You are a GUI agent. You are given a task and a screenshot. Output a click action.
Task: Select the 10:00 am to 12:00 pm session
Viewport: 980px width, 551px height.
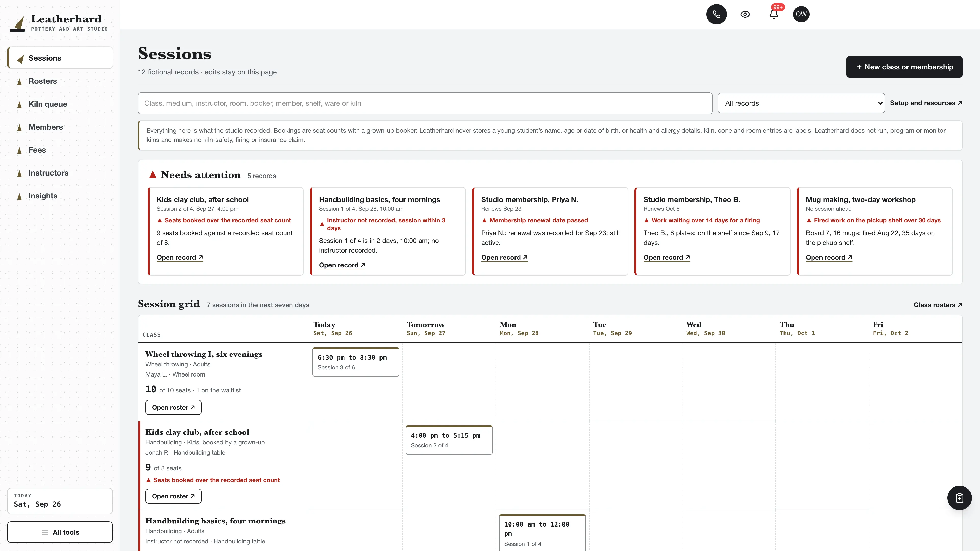543,533
